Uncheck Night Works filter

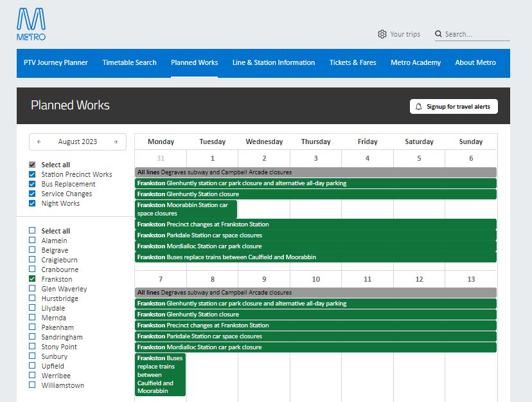(x=32, y=203)
